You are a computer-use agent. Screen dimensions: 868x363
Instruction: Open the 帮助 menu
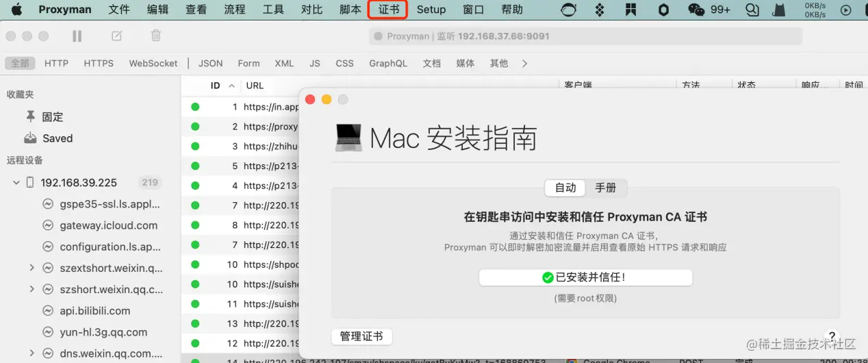pos(512,10)
